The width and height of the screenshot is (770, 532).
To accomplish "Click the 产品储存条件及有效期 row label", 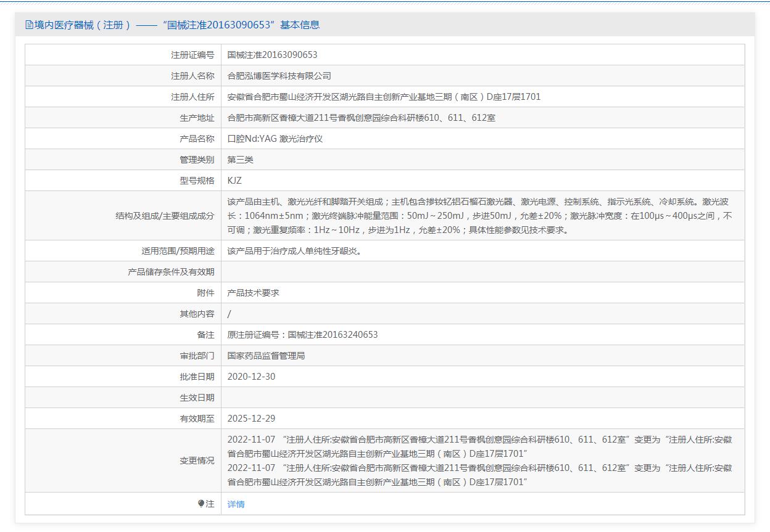I will point(171,272).
